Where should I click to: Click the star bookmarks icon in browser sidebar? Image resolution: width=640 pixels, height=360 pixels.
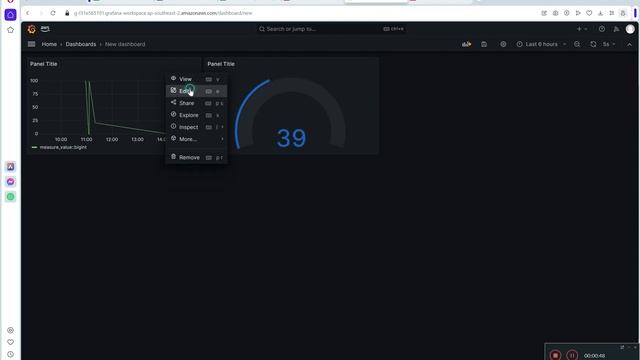pos(11,30)
